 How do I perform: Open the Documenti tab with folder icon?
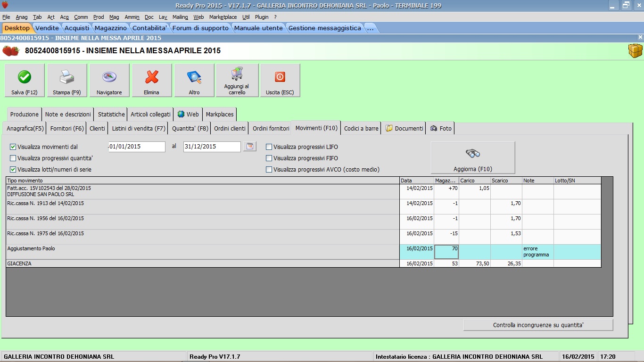tap(404, 128)
